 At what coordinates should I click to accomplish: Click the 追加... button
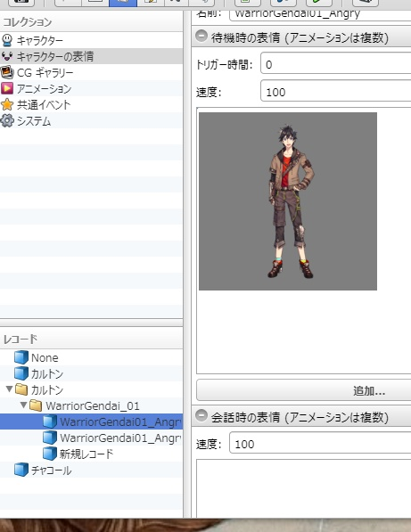pyautogui.click(x=304, y=390)
